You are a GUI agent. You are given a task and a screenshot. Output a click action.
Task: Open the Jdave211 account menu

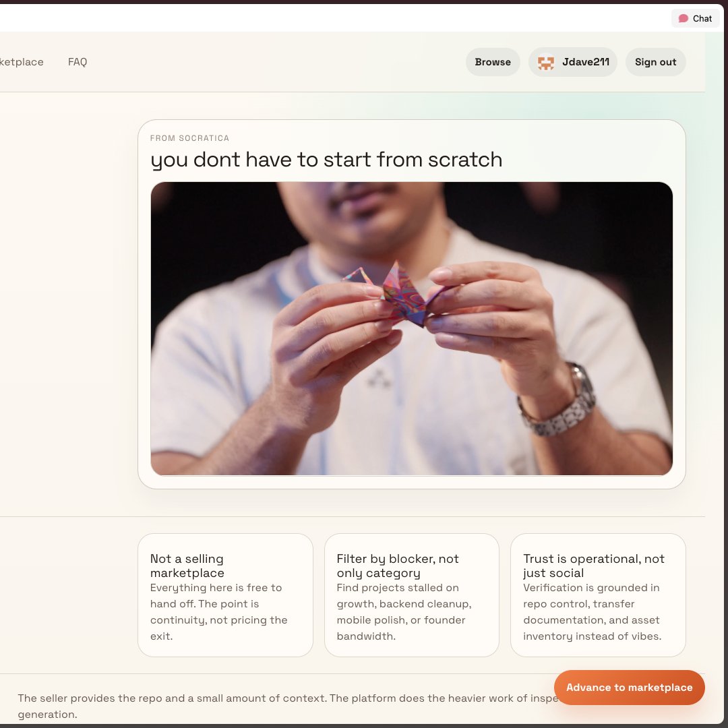click(572, 62)
